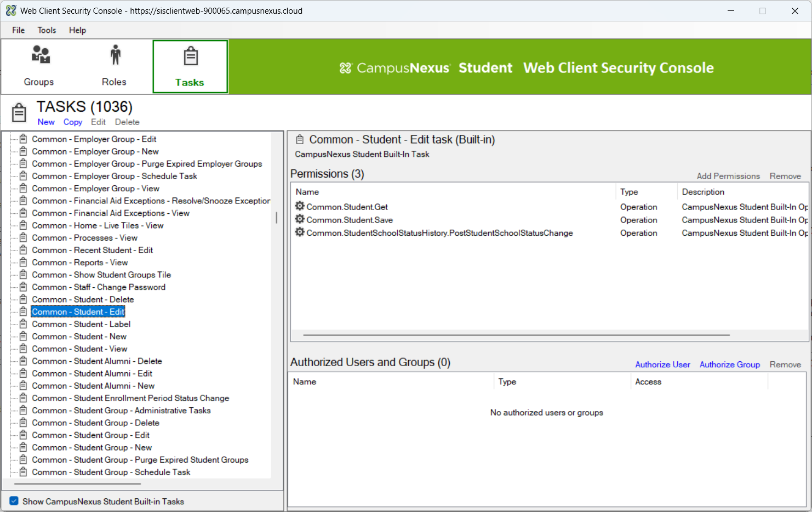Open the Roles section

point(114,66)
